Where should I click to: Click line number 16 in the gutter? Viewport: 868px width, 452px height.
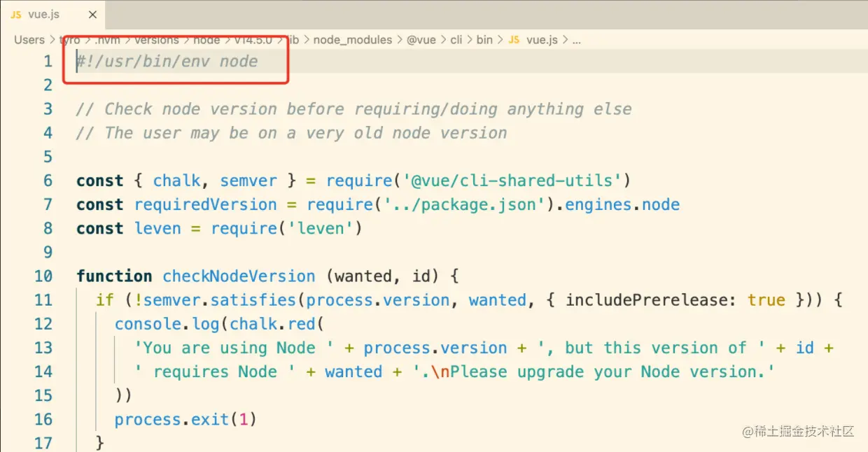pyautogui.click(x=43, y=420)
